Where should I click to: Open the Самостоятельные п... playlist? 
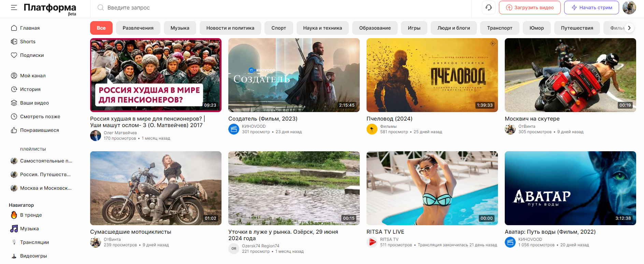[41, 161]
